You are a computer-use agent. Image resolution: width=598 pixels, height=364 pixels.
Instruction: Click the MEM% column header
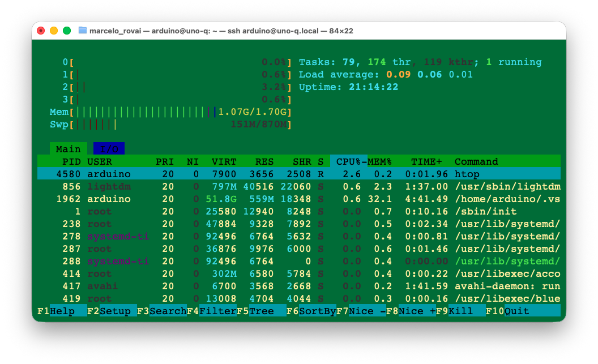[379, 161]
